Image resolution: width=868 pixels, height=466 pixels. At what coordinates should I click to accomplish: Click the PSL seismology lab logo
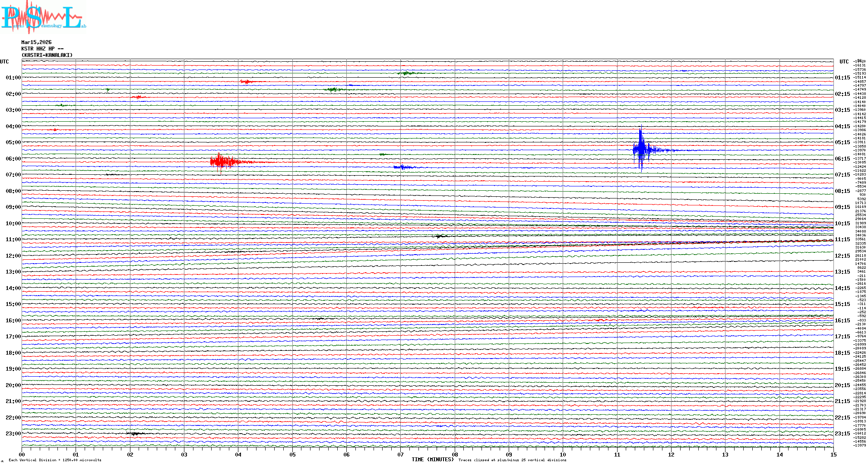43,17
